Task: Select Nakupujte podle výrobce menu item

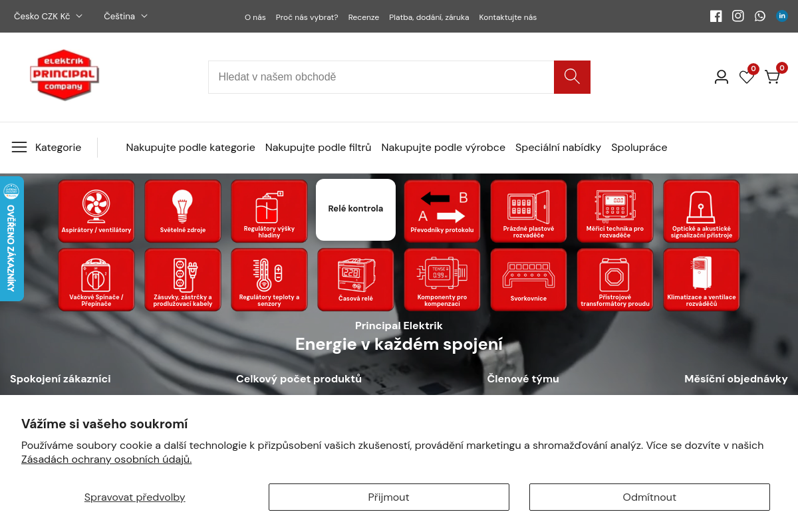Action: pos(444,148)
